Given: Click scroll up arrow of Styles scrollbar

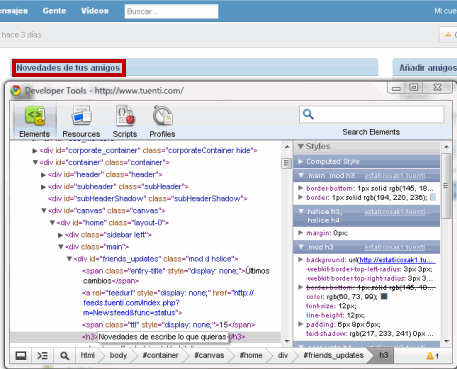Looking at the screenshot, I should [x=446, y=147].
